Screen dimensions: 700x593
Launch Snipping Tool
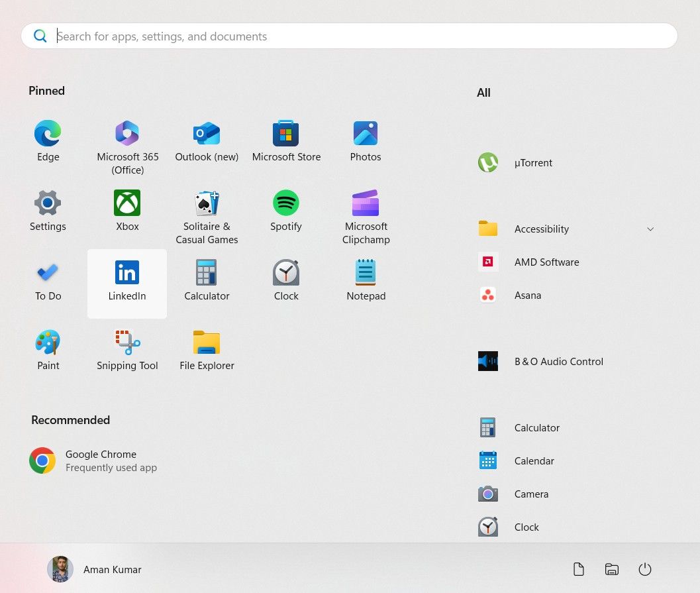pos(127,350)
